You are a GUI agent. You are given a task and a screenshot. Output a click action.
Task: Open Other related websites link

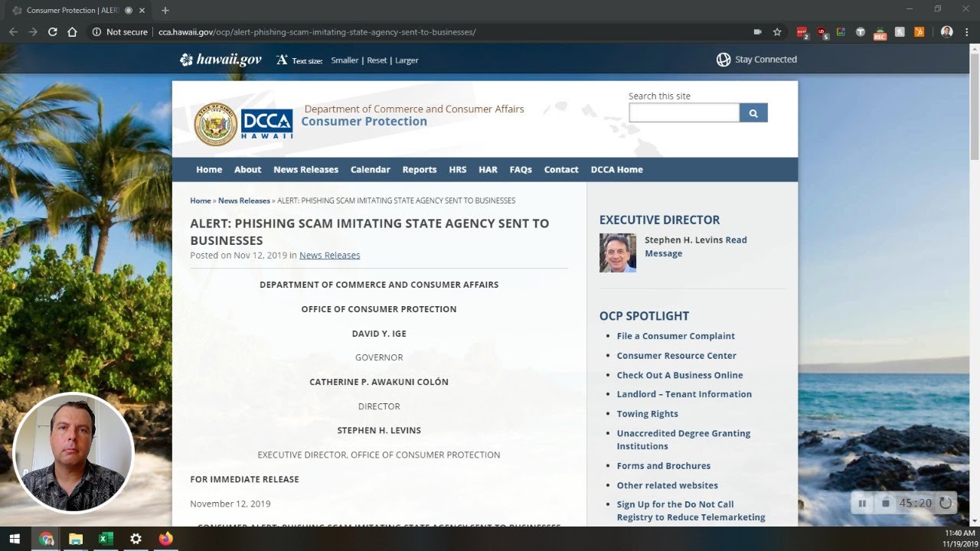(668, 485)
